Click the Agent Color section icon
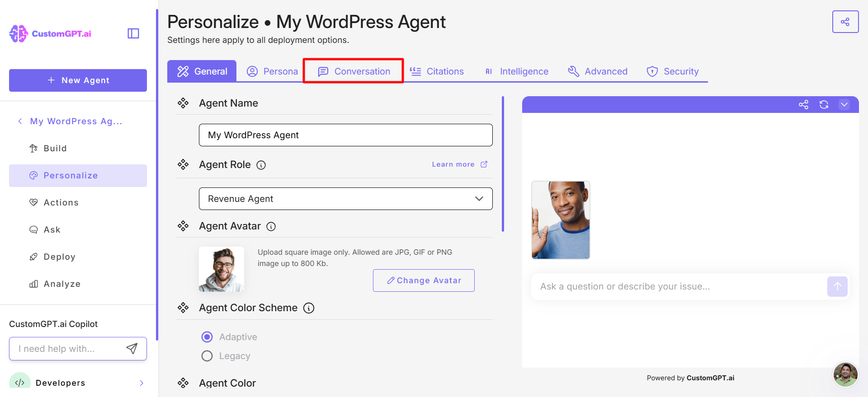 click(x=183, y=383)
